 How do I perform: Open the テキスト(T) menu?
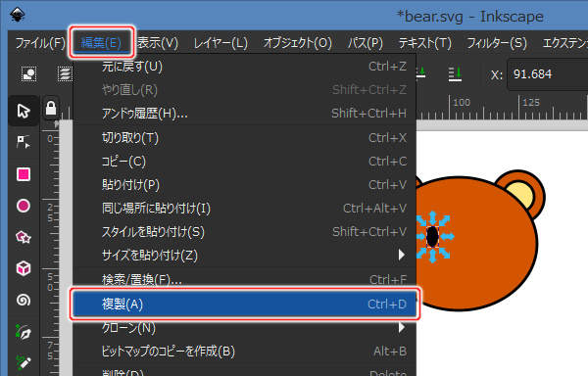[425, 43]
